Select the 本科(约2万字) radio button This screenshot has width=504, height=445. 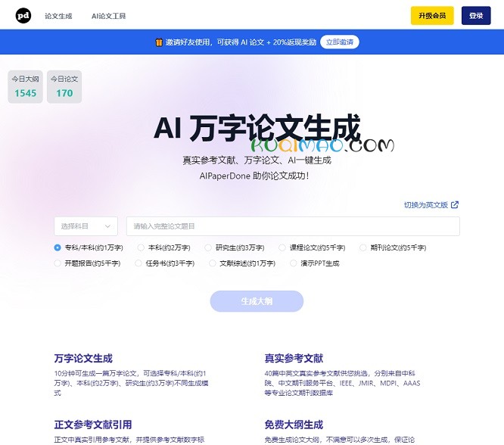pyautogui.click(x=141, y=247)
